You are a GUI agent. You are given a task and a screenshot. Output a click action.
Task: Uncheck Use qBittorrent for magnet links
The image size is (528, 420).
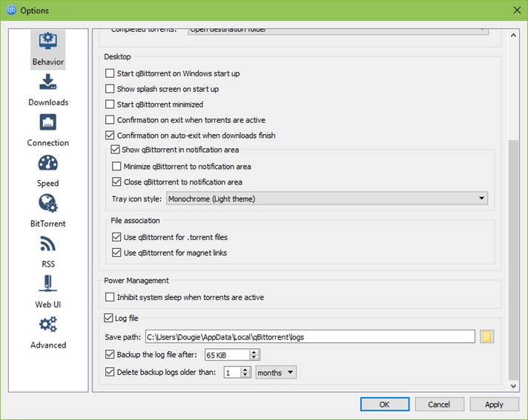[x=116, y=253]
